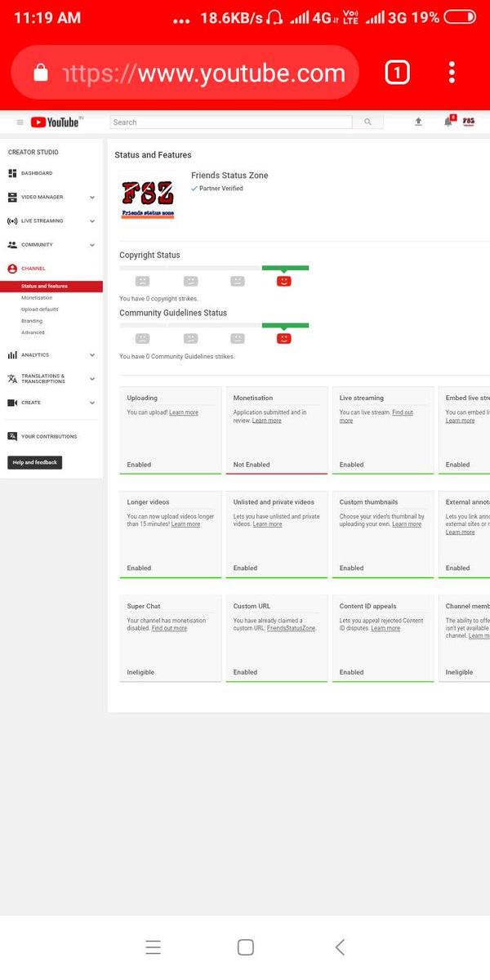The image size is (490, 980).
Task: Click Learn more in Custom thumbnails card
Action: 407,524
